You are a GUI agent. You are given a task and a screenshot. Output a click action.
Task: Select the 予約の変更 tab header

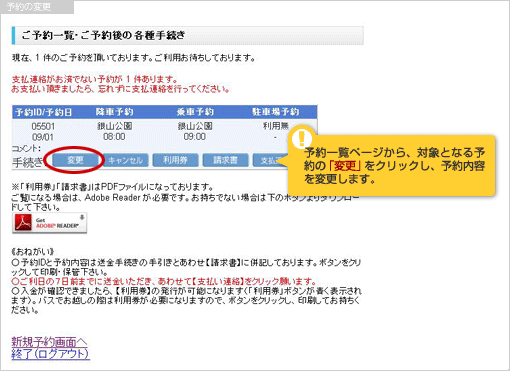37,7
